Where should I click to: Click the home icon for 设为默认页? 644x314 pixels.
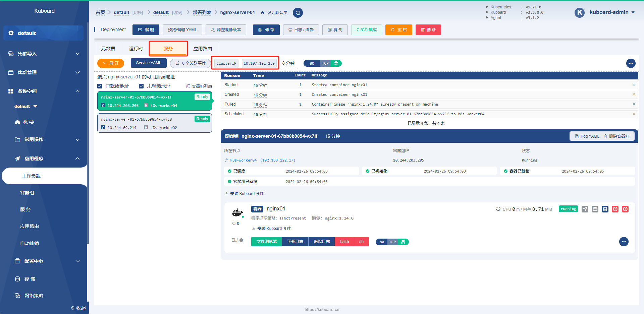262,13
